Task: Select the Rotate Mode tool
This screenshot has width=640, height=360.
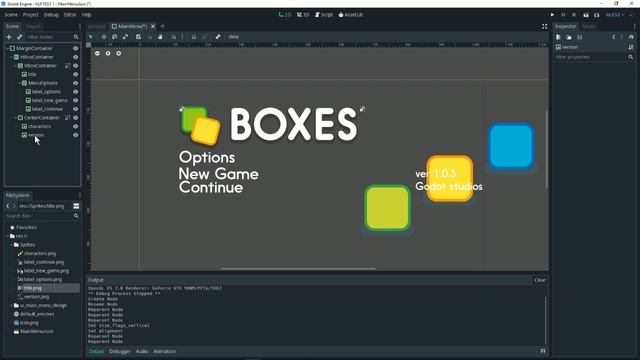Action: [x=115, y=37]
